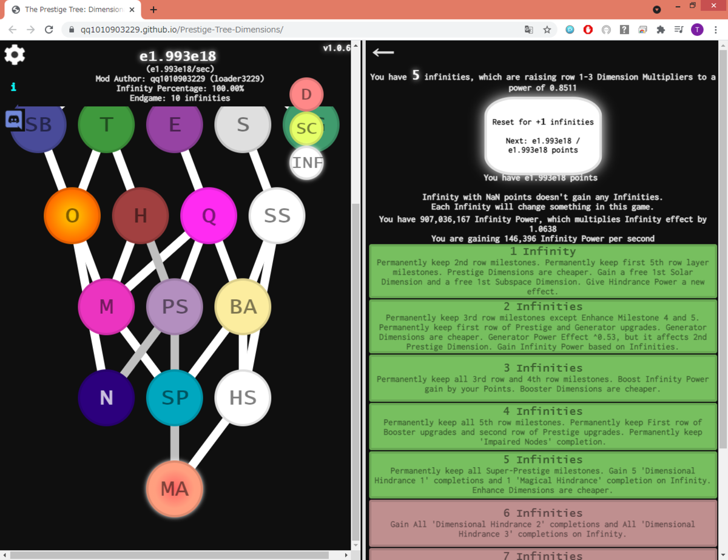Select the SS layer node
The width and height of the screenshot is (728, 560).
[x=277, y=215]
